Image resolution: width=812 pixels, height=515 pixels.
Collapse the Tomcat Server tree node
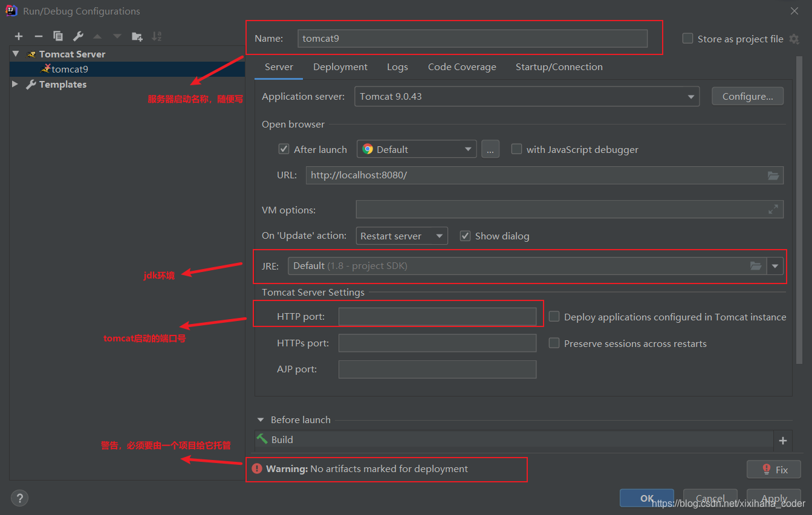(x=16, y=54)
